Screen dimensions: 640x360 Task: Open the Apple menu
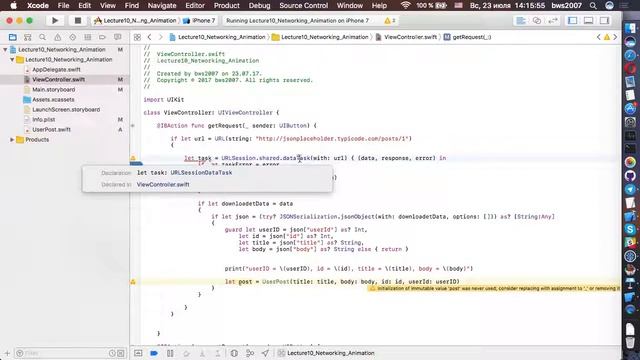click(13, 5)
